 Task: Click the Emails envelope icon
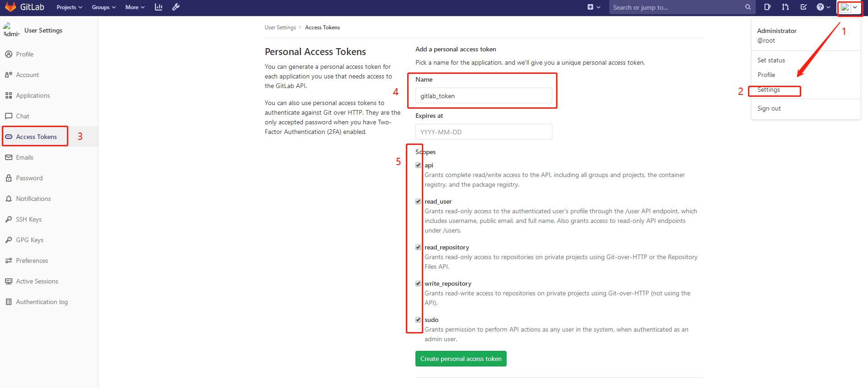pyautogui.click(x=8, y=157)
